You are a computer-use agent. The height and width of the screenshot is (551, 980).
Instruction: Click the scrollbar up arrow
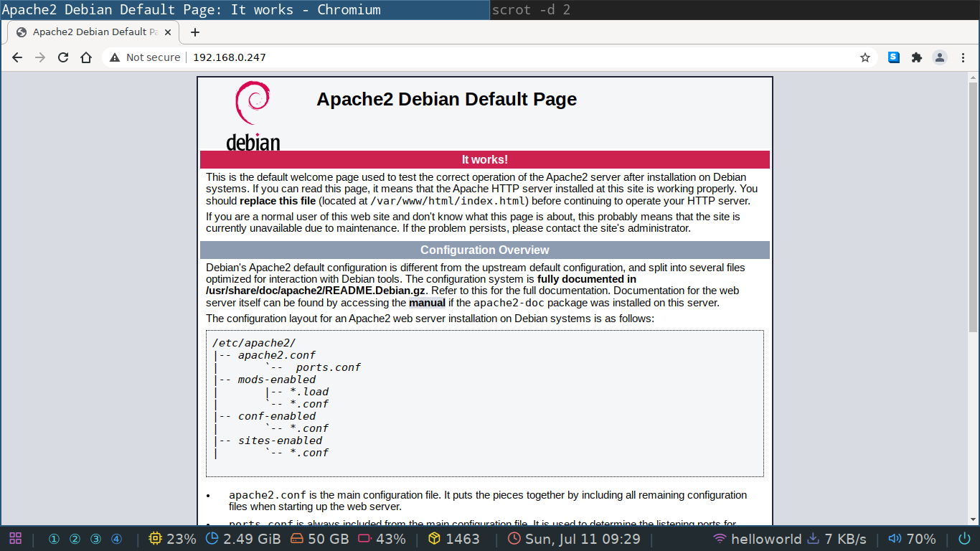pos(974,77)
